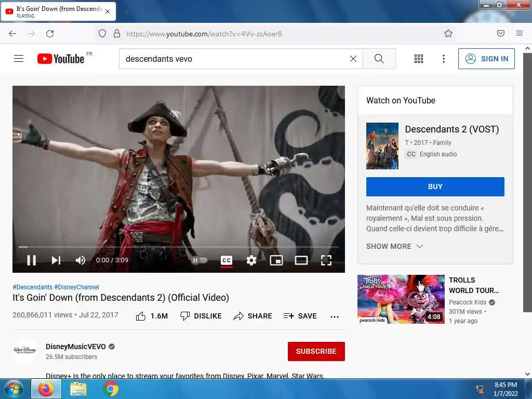
Task: Click the 26.5M subscribers text
Action: pyautogui.click(x=72, y=356)
